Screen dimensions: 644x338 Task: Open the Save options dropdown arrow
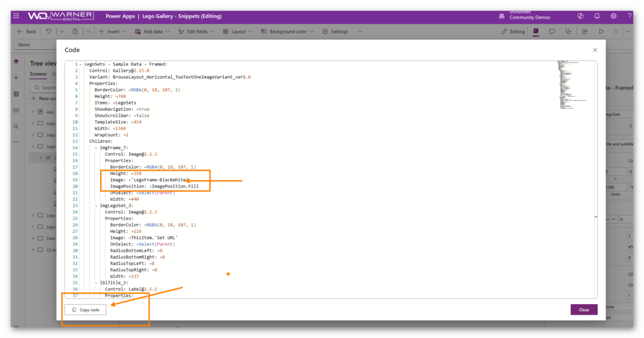[628, 31]
